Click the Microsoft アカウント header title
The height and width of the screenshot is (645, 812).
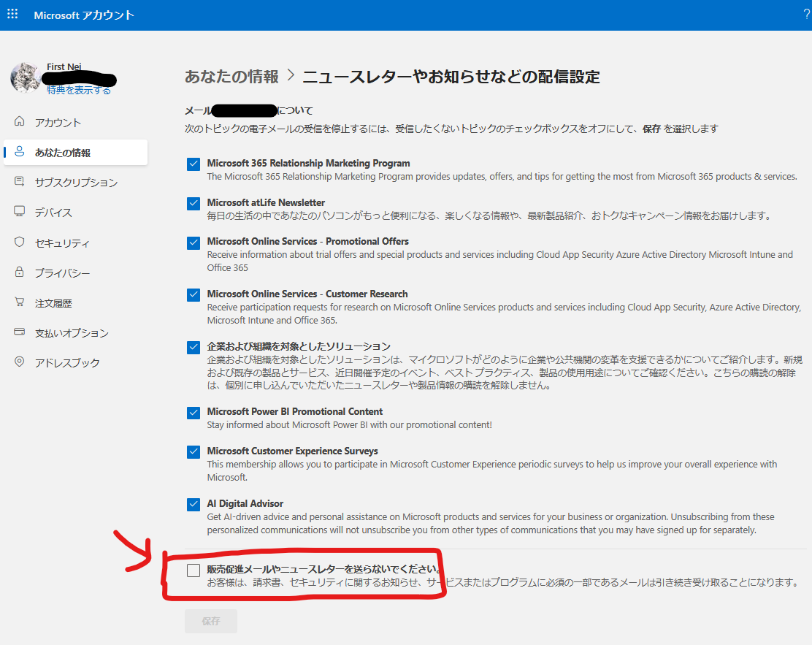pyautogui.click(x=84, y=15)
